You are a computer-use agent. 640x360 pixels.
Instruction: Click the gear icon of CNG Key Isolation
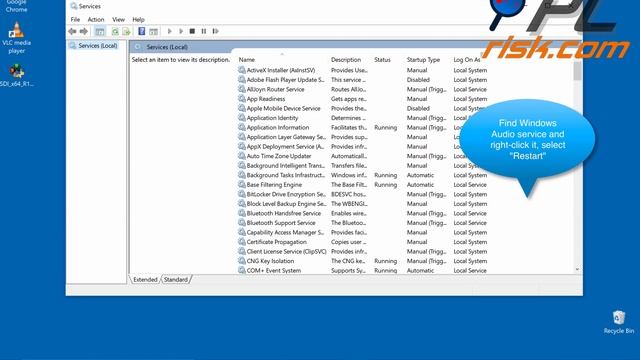242,261
